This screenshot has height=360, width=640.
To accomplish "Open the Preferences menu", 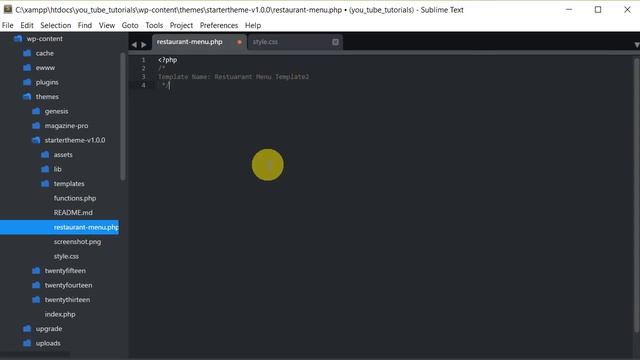I will tap(219, 25).
